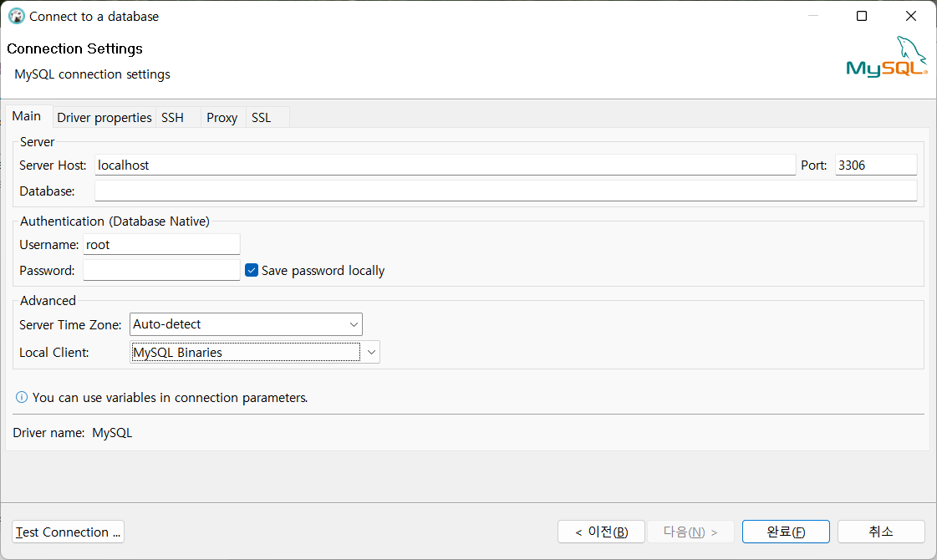Toggle the Save password locally checkbox
937x560 pixels.
click(x=252, y=270)
